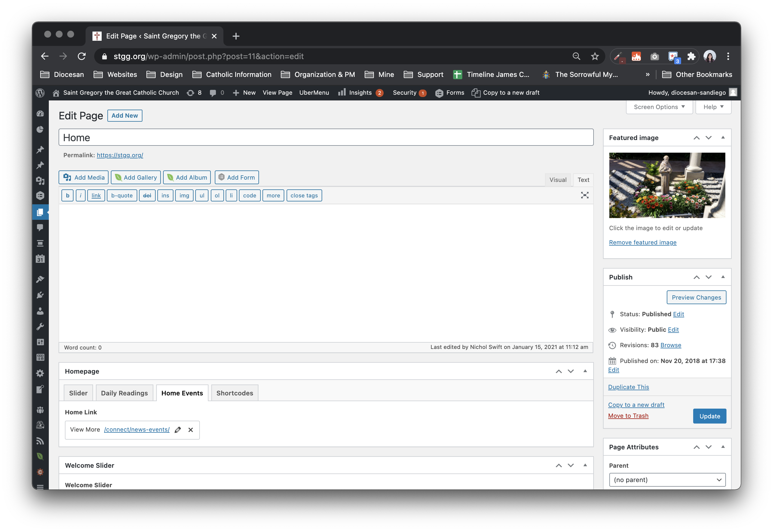Open the Help dropdown
Screen dimensions: 773x532
pos(713,107)
